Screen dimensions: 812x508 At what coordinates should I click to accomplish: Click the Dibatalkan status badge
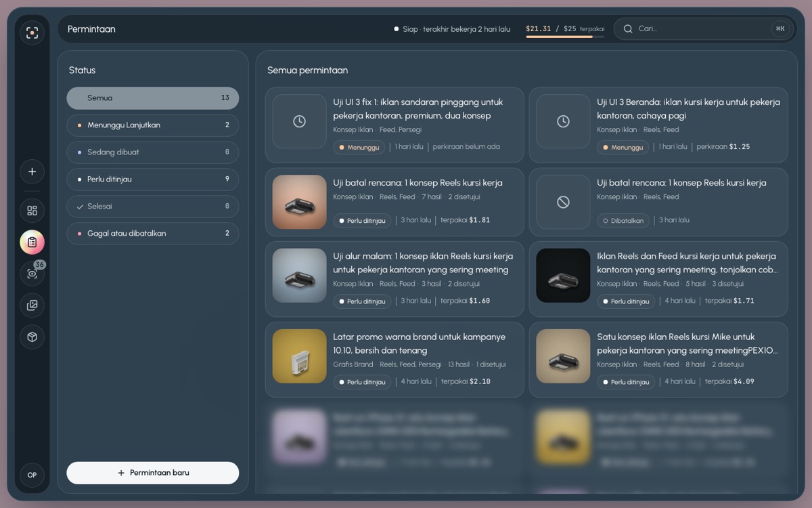pyautogui.click(x=623, y=221)
